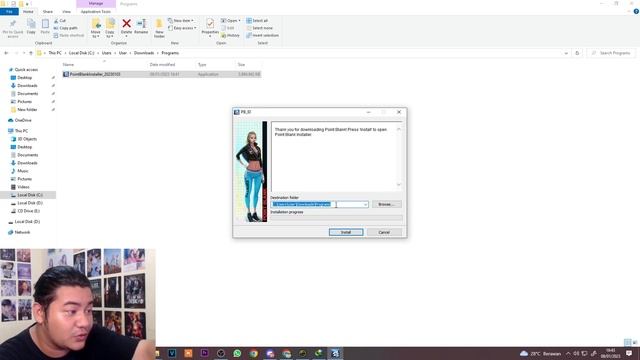This screenshot has width=640, height=360.
Task: Select Quick access in navigation pane
Action: tap(26, 70)
